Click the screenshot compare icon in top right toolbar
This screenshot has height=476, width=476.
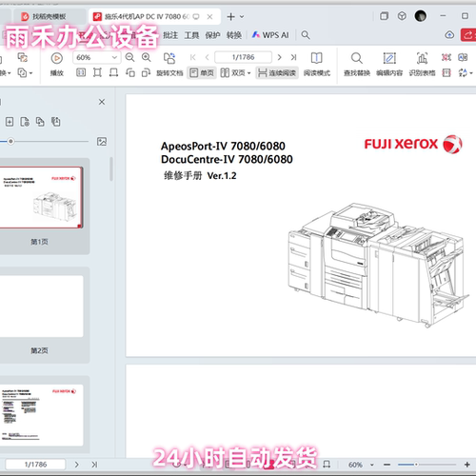click(446, 57)
